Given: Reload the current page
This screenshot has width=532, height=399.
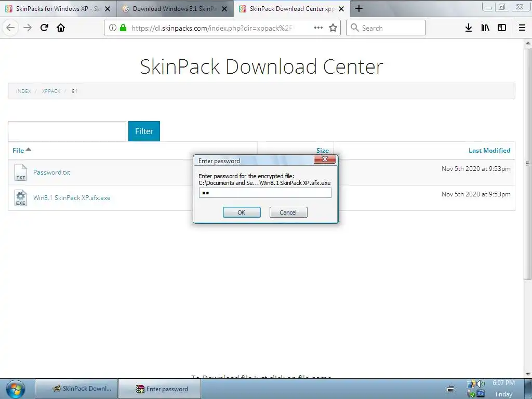Looking at the screenshot, I should [44, 28].
